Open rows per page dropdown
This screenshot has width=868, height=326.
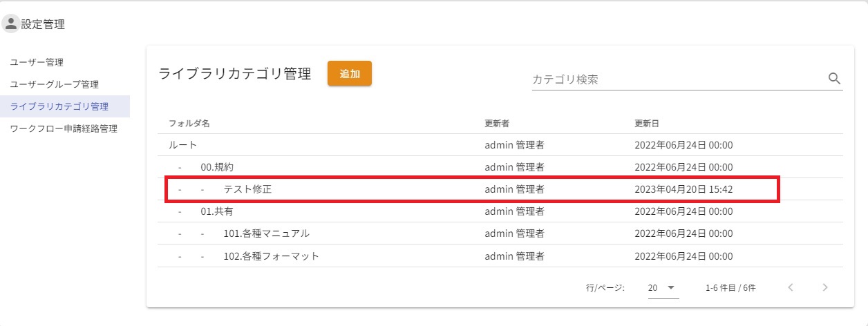663,287
